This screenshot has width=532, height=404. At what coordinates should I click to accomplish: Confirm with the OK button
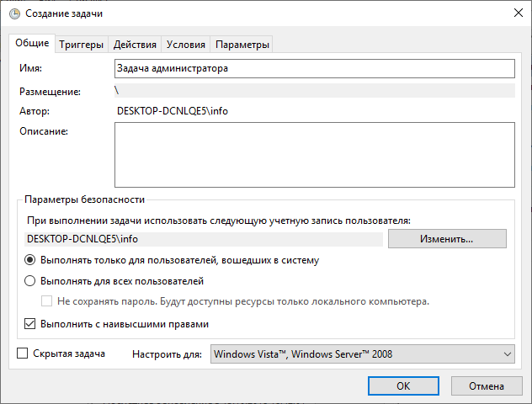coord(403,385)
